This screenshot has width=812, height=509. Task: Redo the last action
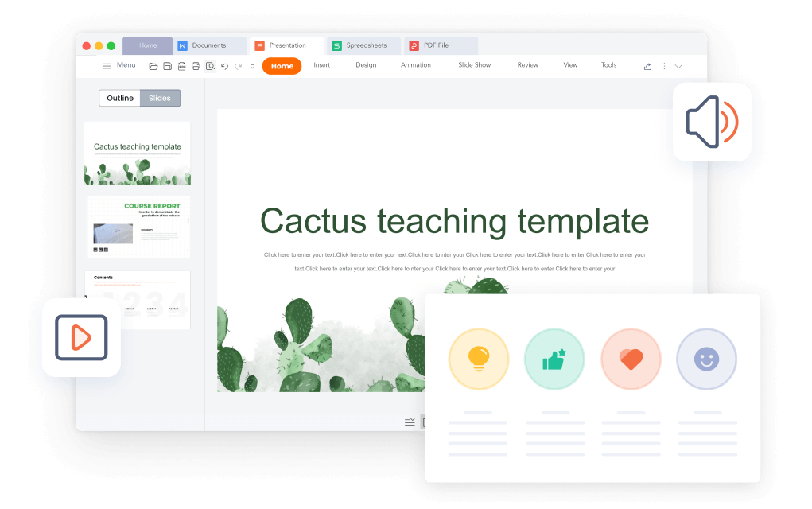(238, 66)
